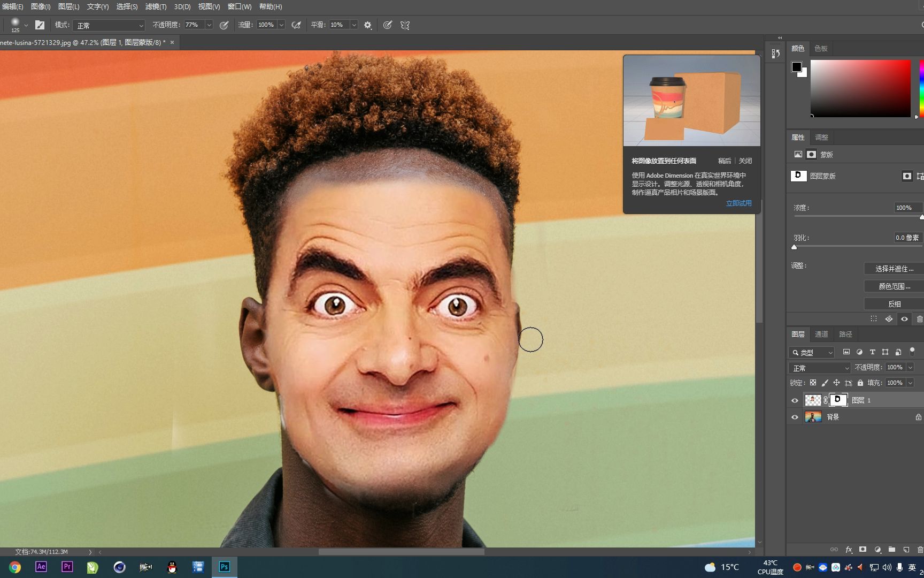Screen dimensions: 924x578
Task: Open layer blend mode 正常 dropdown
Action: click(x=819, y=368)
